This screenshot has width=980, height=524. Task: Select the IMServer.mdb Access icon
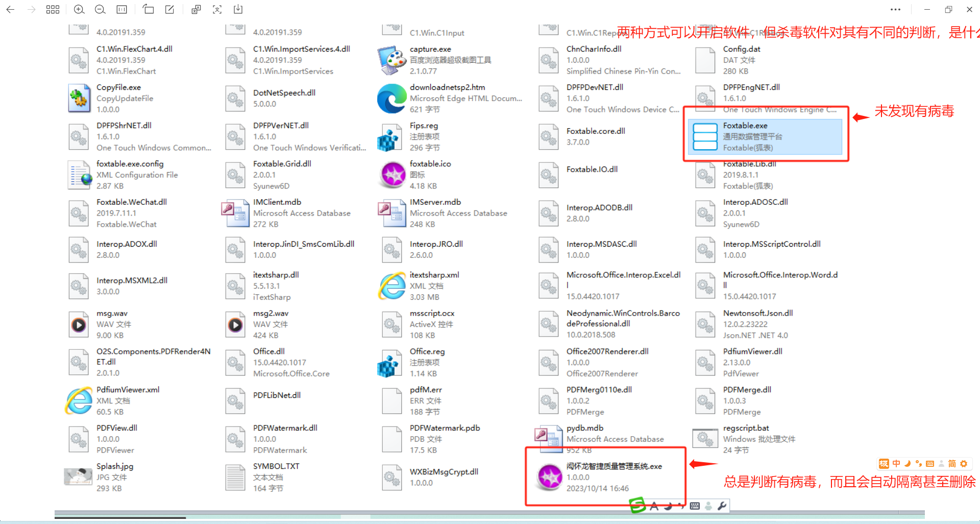392,213
